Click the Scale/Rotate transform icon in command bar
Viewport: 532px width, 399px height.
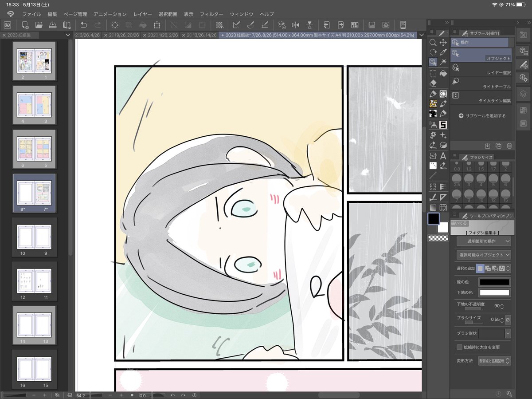point(156,25)
